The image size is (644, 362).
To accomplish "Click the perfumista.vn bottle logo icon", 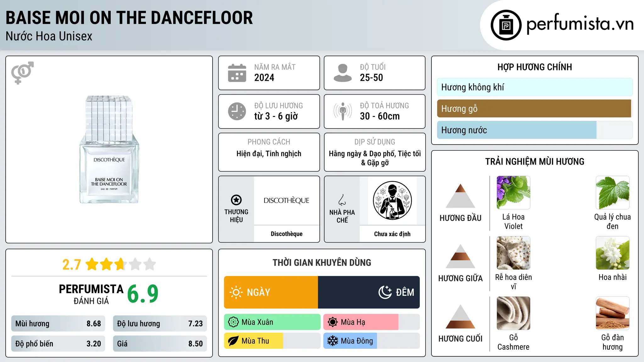I will [506, 25].
